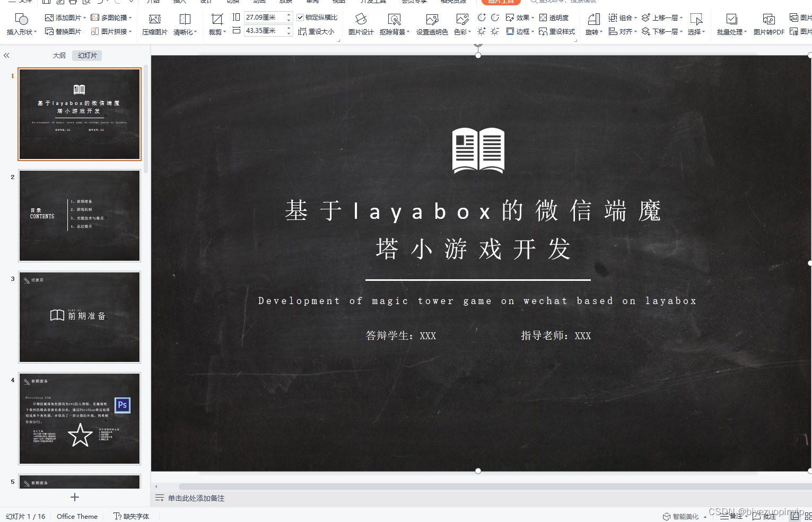Open the Border (边框) options
This screenshot has width=812, height=522.
point(520,32)
